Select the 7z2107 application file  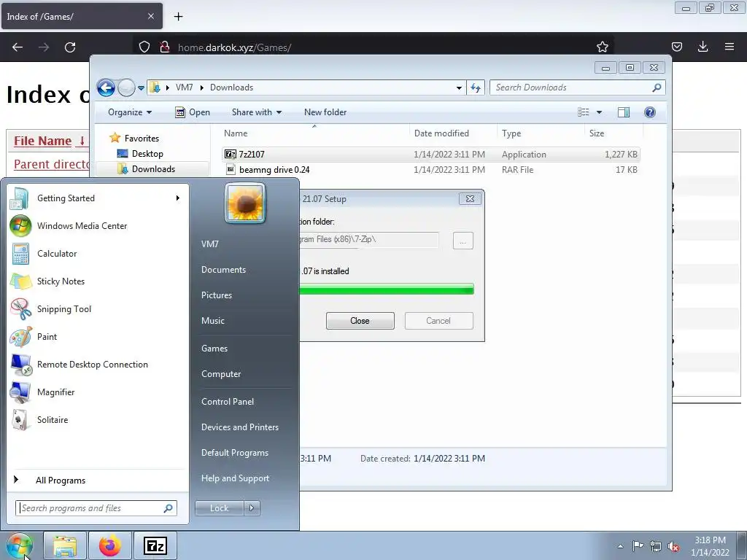point(430,155)
